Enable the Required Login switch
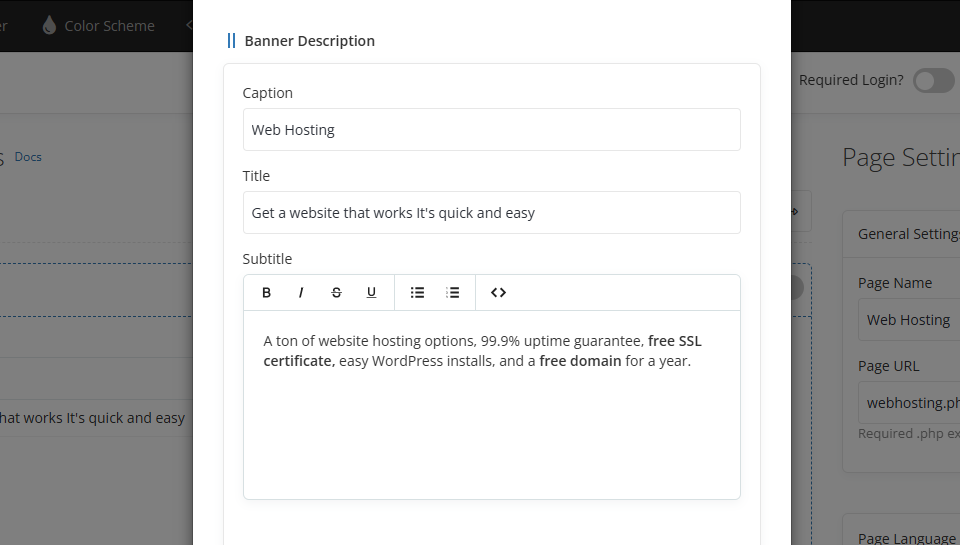Viewport: 960px width, 545px height. point(932,80)
